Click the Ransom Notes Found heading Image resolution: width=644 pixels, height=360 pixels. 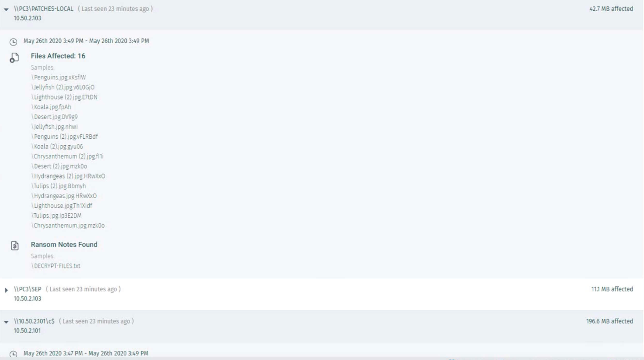pos(64,244)
